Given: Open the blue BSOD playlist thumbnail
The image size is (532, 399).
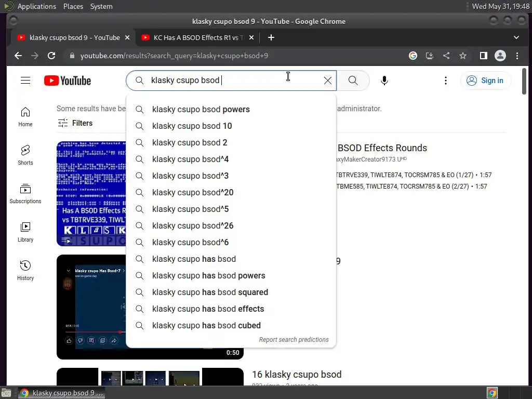Looking at the screenshot, I should click(x=91, y=194).
